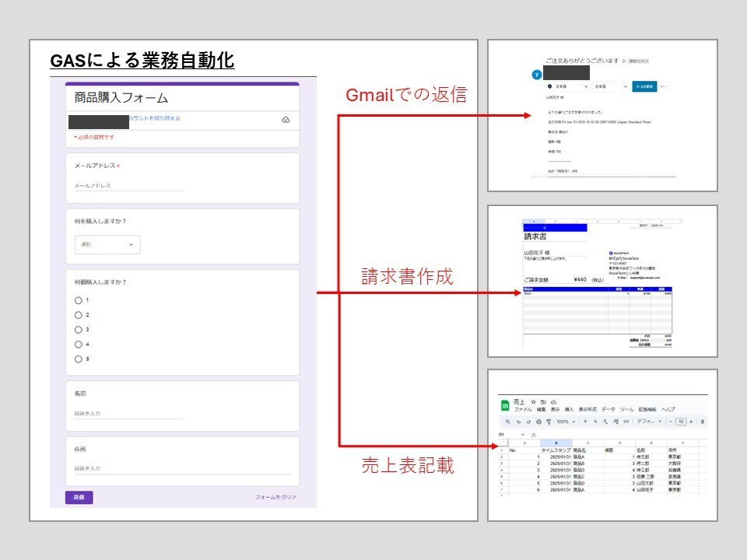Click the アカウントを切り替える link
The height and width of the screenshot is (560, 747).
pos(155,118)
